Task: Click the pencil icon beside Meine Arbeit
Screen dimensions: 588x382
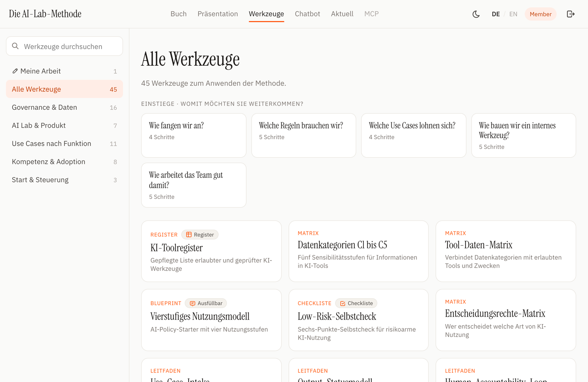Action: tap(15, 71)
